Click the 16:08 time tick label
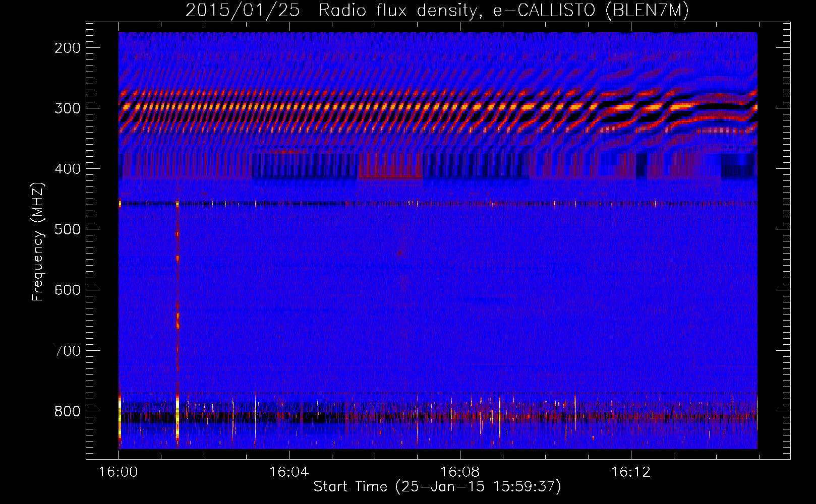 click(x=460, y=472)
